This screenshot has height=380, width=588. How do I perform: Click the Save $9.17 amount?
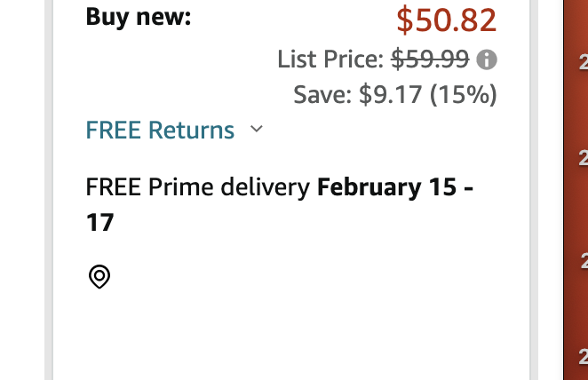[x=391, y=94]
